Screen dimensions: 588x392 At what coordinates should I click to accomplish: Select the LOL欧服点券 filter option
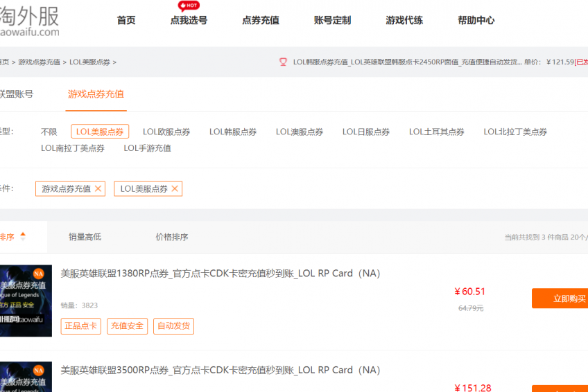166,132
